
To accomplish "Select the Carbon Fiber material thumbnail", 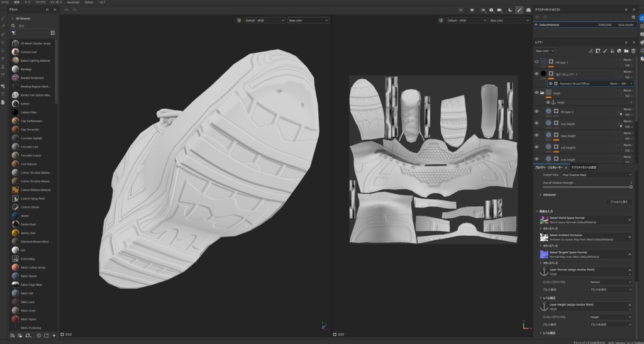I will [15, 112].
